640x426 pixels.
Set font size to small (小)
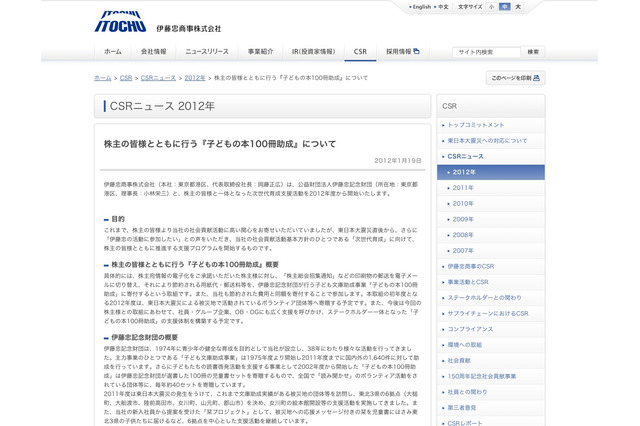[491, 7]
